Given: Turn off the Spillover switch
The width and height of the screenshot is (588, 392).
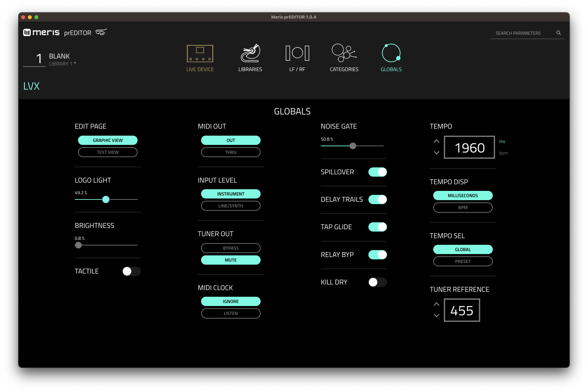Looking at the screenshot, I should (x=377, y=172).
